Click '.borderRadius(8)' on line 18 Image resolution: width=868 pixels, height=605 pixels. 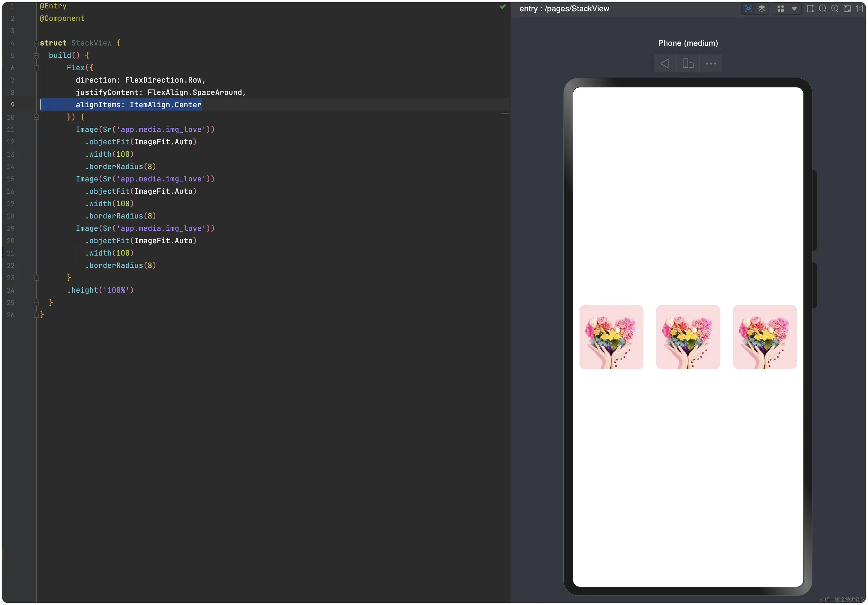click(121, 216)
